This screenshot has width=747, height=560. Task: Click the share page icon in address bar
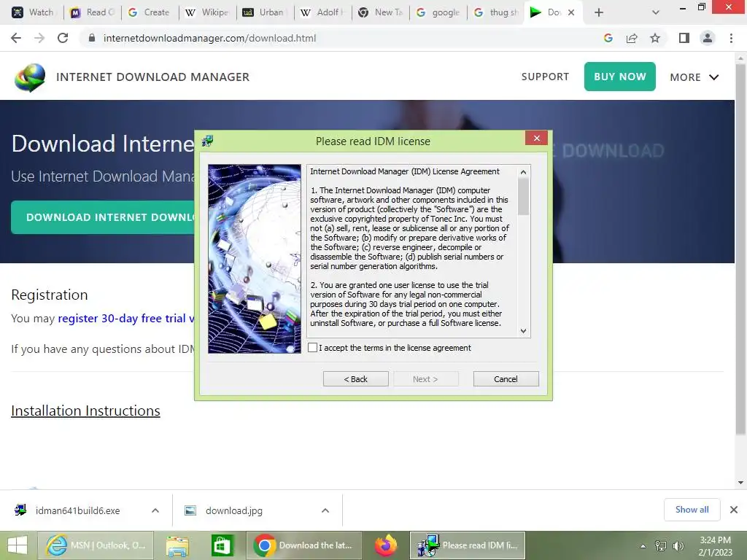(x=632, y=38)
